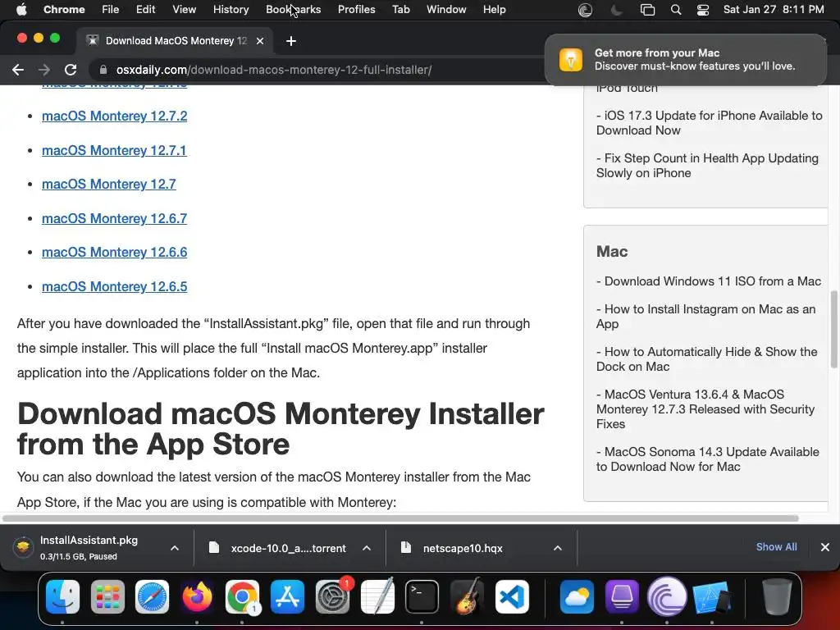The height and width of the screenshot is (630, 840).
Task: Open Simulator from the Dock
Action: [712, 597]
